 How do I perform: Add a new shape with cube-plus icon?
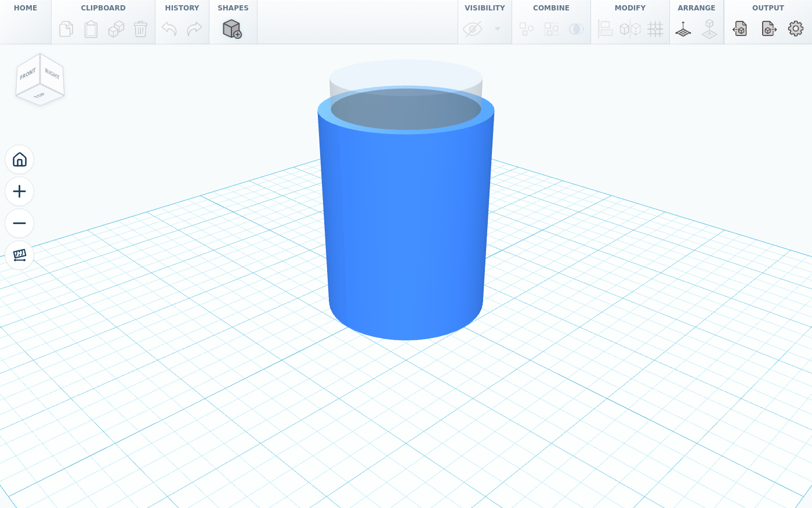pos(232,29)
